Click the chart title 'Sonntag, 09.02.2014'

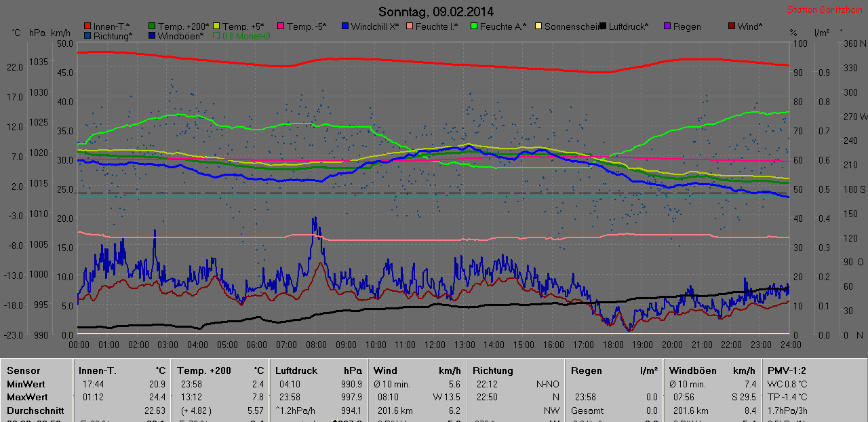pos(436,12)
